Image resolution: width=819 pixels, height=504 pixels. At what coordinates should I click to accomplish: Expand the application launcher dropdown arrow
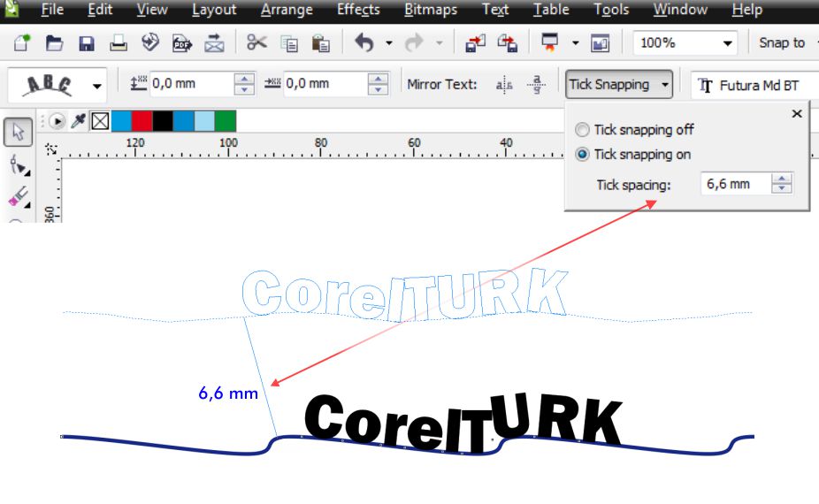point(576,42)
